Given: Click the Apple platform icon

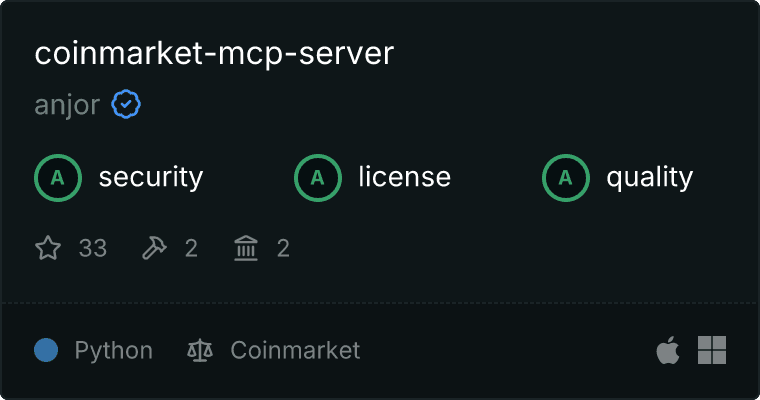Looking at the screenshot, I should pos(668,350).
